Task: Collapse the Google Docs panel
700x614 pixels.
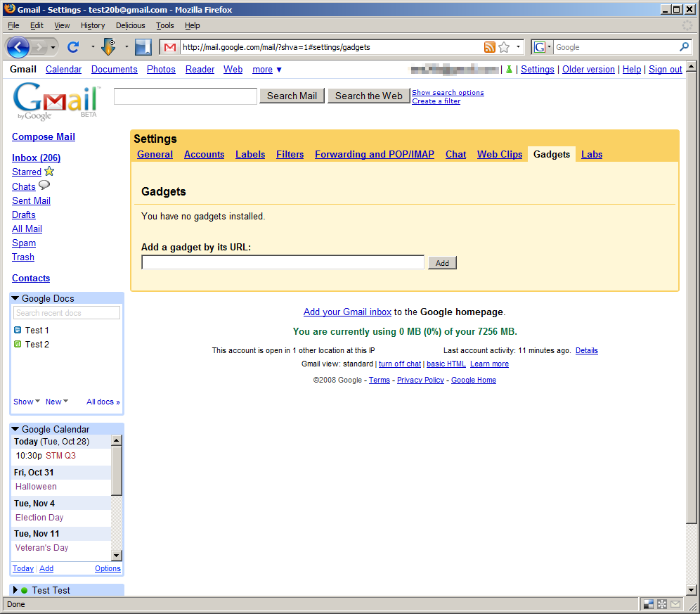Action: pyautogui.click(x=15, y=298)
